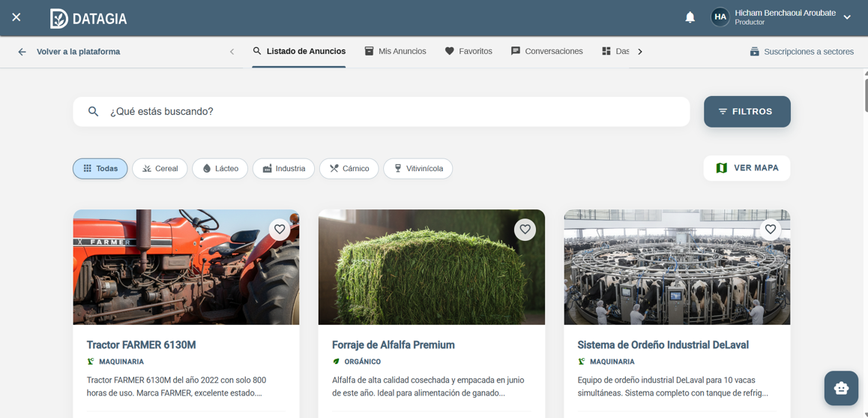
Task: Open the alfalfa bale photo
Action: (431, 266)
